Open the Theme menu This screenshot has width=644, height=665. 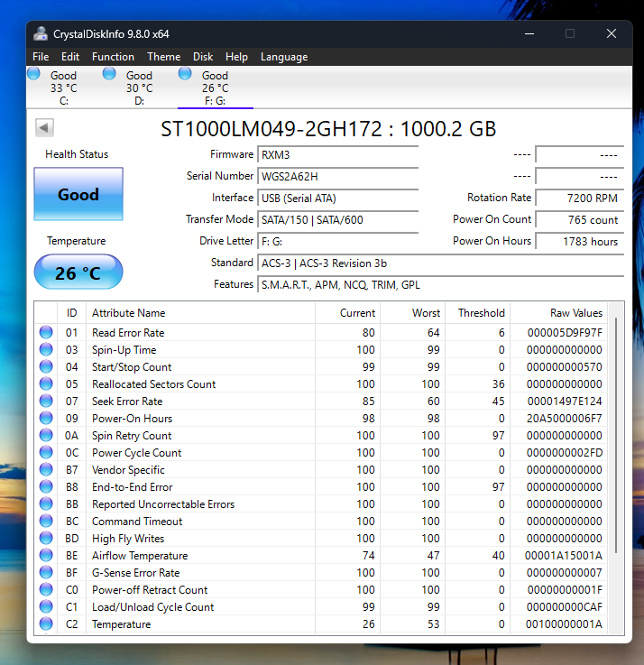pyautogui.click(x=163, y=57)
